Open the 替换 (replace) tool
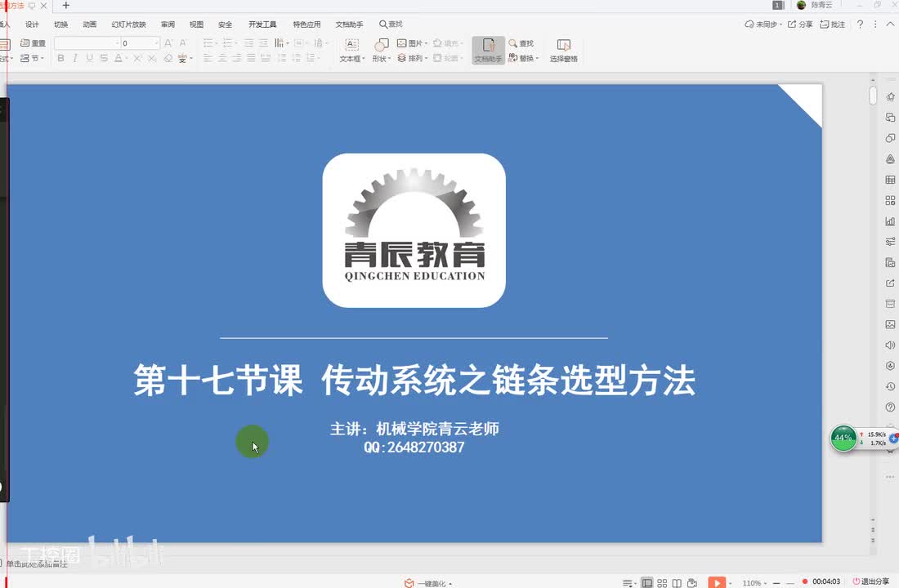The height and width of the screenshot is (588, 899). point(523,58)
